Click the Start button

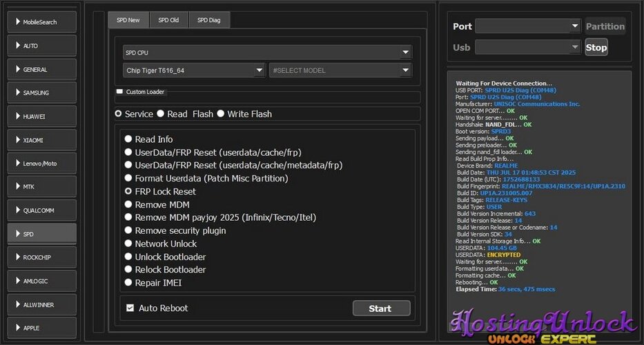click(381, 308)
